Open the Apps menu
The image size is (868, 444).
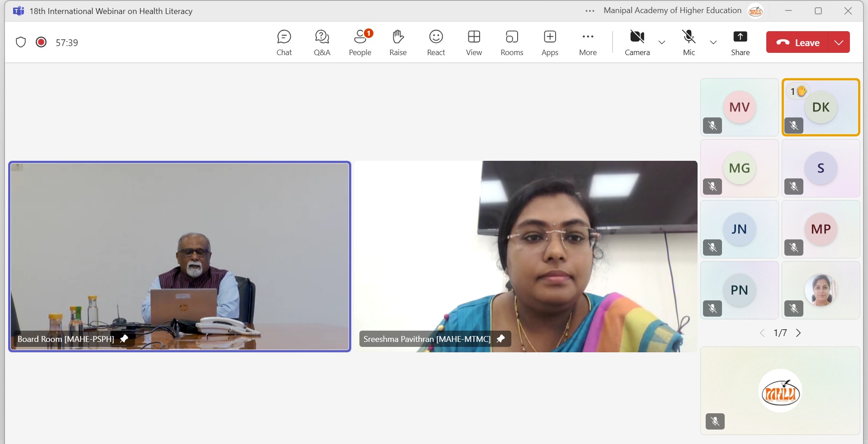click(550, 43)
